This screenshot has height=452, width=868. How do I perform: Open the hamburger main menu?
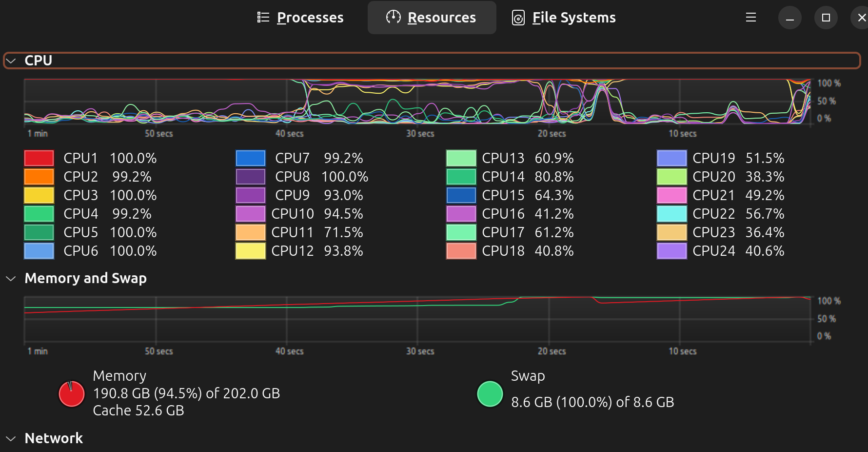tap(750, 18)
